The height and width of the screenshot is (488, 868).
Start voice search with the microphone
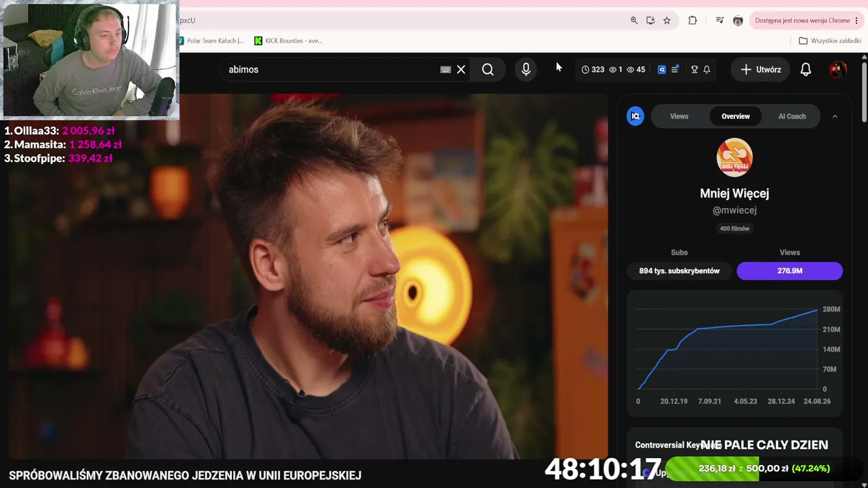coord(526,69)
